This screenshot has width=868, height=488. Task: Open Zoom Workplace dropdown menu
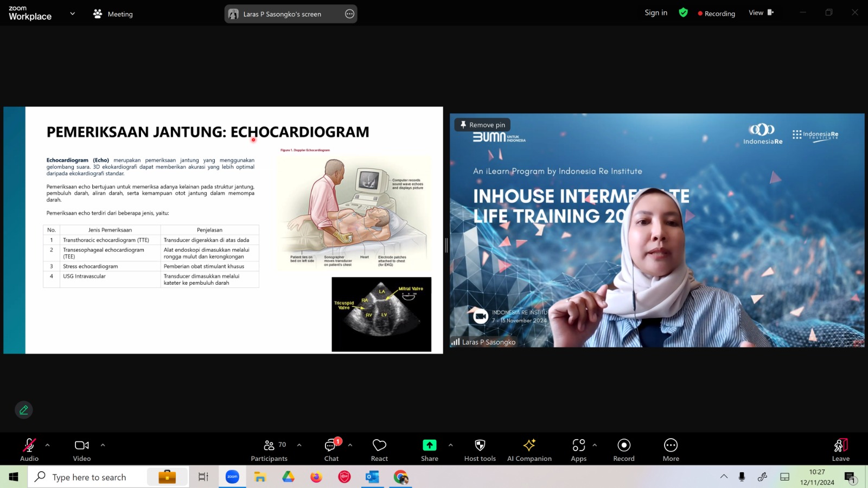(72, 14)
